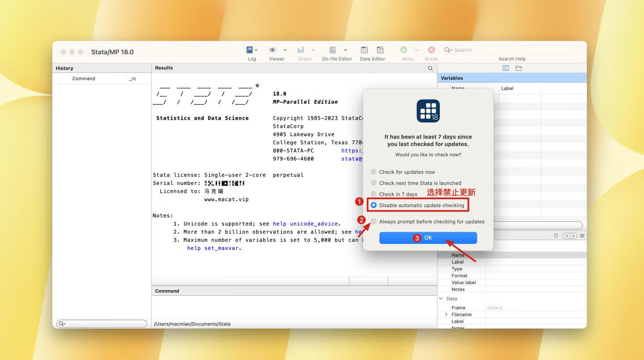Select Check next time Stata is launched
644x360 pixels.
373,183
